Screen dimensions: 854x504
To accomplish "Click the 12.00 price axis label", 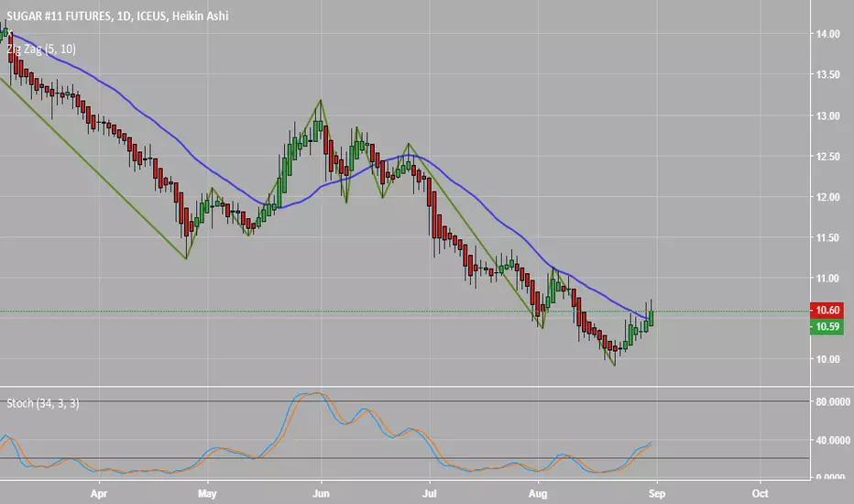I will 827,197.
